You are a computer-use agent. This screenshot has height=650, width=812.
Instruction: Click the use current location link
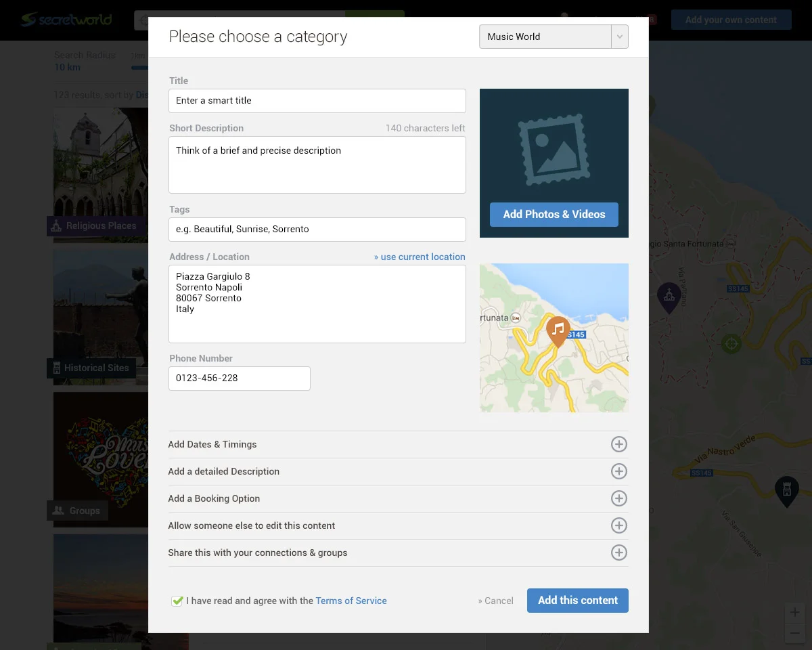420,257
